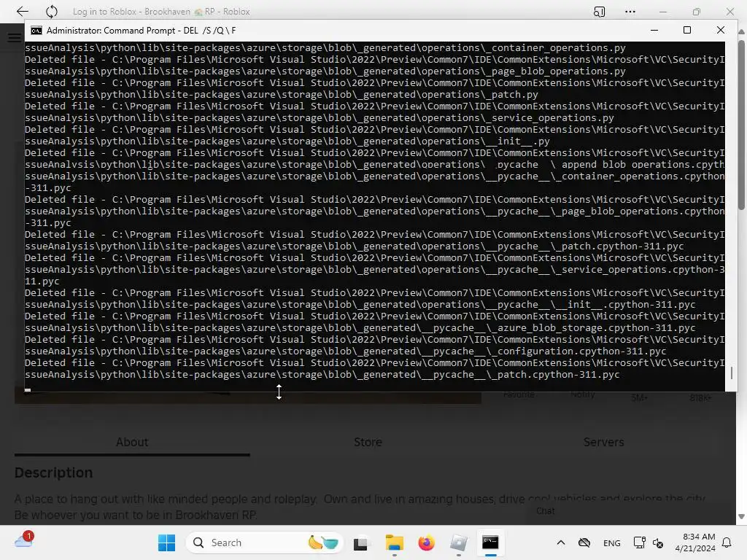Click the Command Prompt title bar icon
The width and height of the screenshot is (747, 560).
click(36, 31)
